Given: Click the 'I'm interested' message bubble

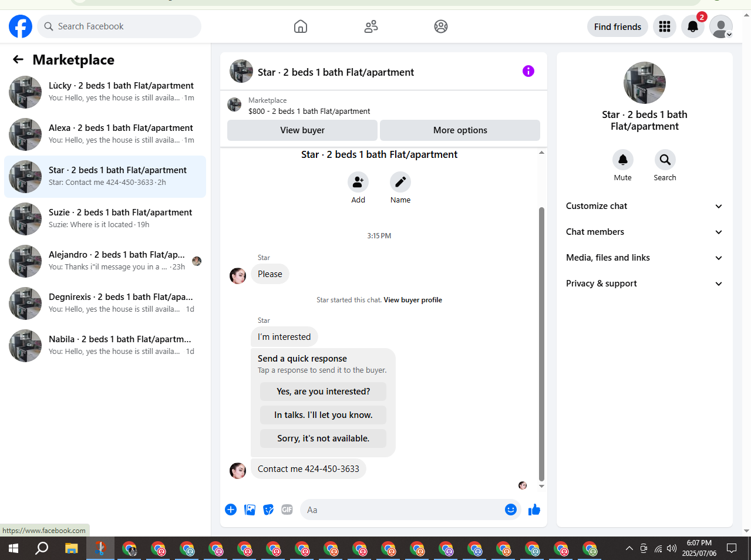Looking at the screenshot, I should pos(284,337).
